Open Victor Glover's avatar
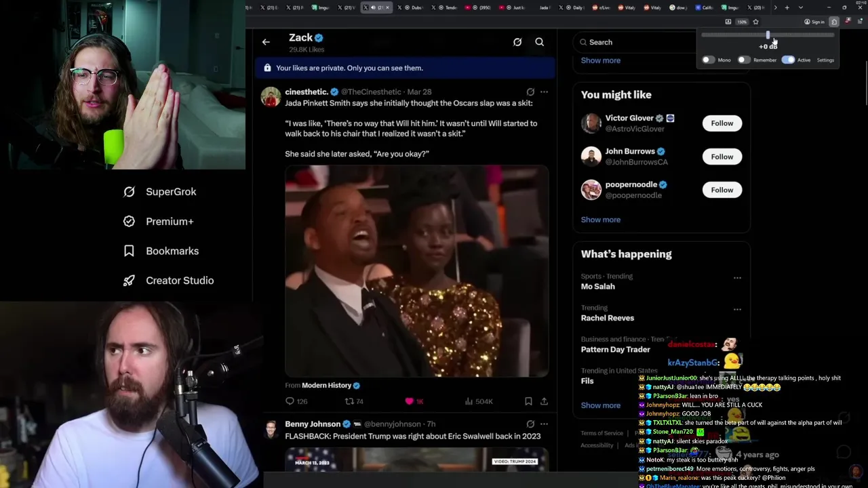 [x=591, y=123]
